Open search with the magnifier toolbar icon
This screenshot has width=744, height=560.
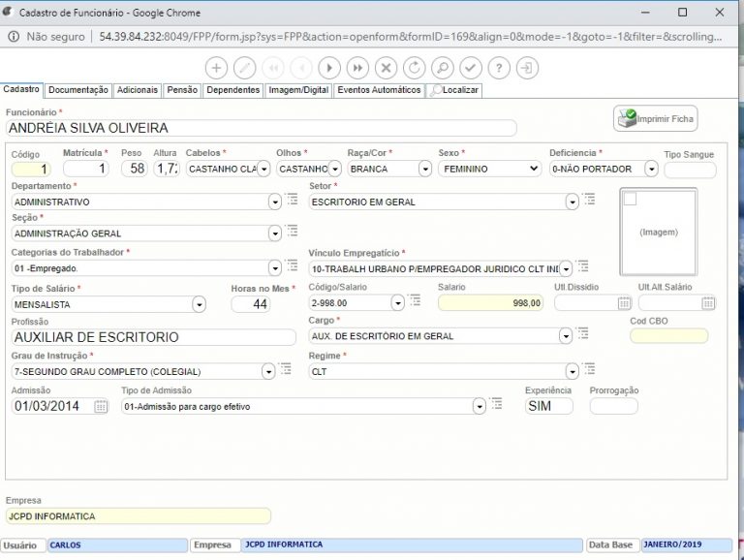click(442, 68)
